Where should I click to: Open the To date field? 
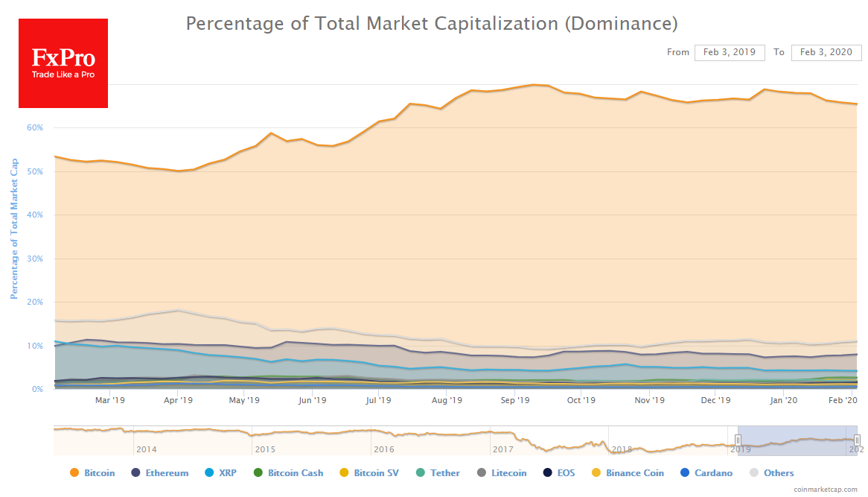tap(826, 52)
